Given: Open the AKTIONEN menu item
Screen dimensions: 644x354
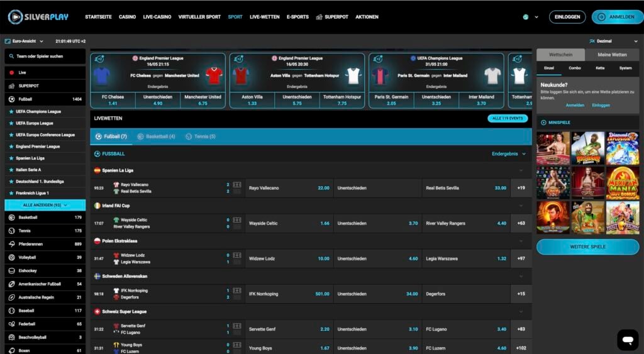Looking at the screenshot, I should pos(367,17).
